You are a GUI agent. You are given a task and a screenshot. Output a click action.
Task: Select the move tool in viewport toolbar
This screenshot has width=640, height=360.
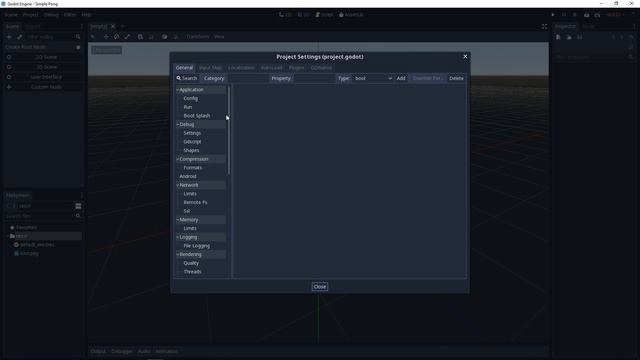point(106,37)
